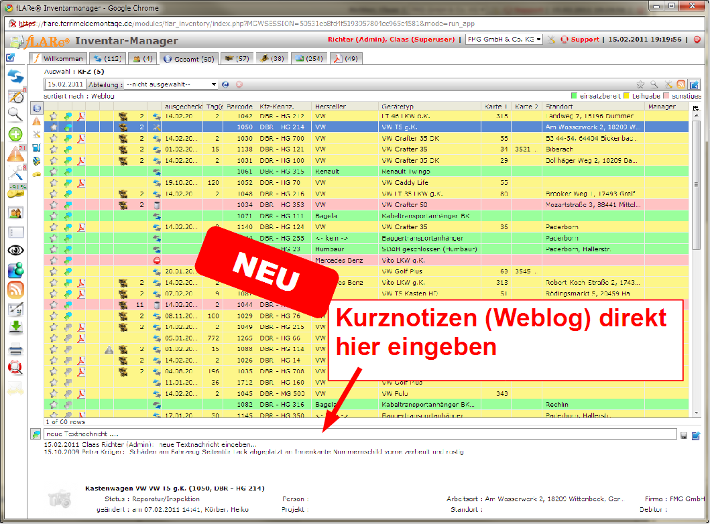Open the FMG GmbH & Co. KG company dropdown
The height and width of the screenshot is (524, 710).
point(504,40)
